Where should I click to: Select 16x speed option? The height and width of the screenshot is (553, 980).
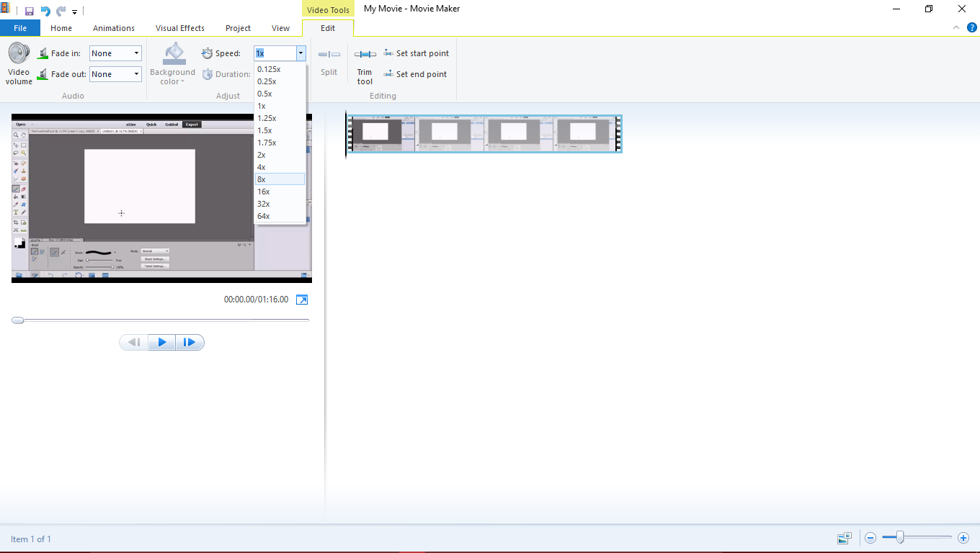(x=280, y=192)
